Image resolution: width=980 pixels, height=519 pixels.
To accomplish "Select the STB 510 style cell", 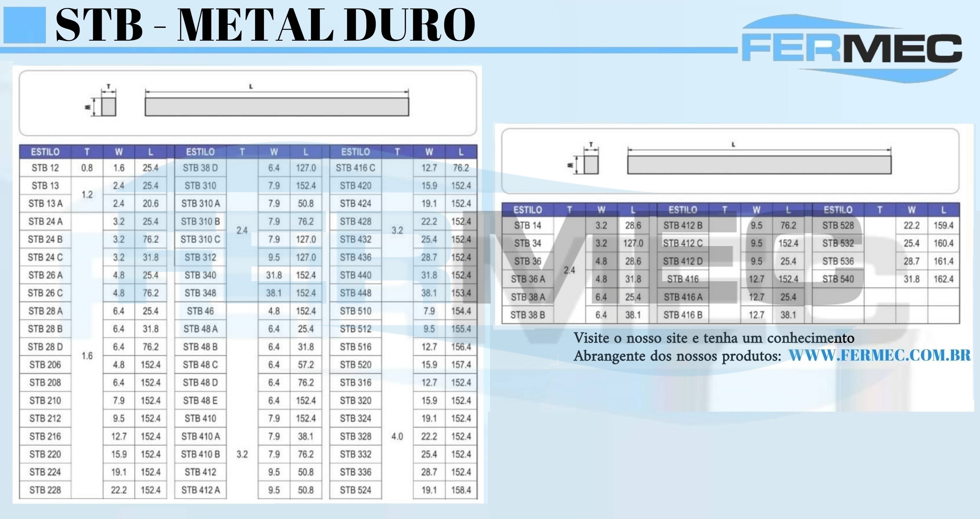I will click(356, 311).
